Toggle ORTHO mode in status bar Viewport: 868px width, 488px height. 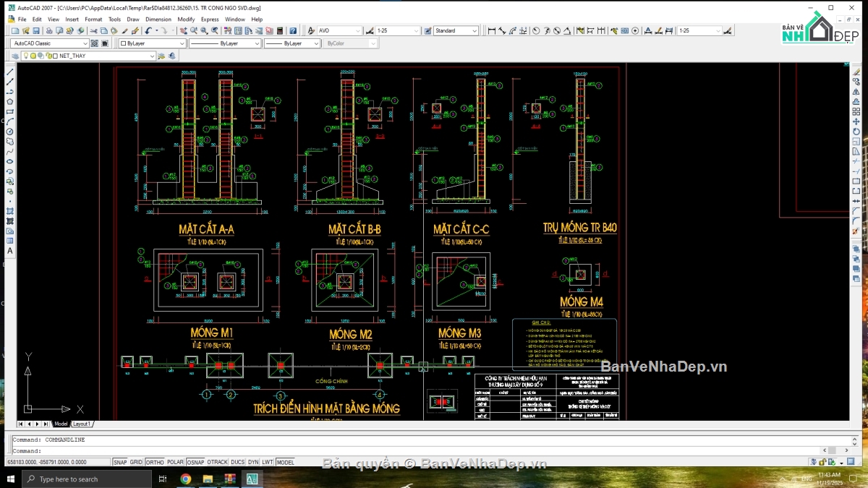(155, 462)
